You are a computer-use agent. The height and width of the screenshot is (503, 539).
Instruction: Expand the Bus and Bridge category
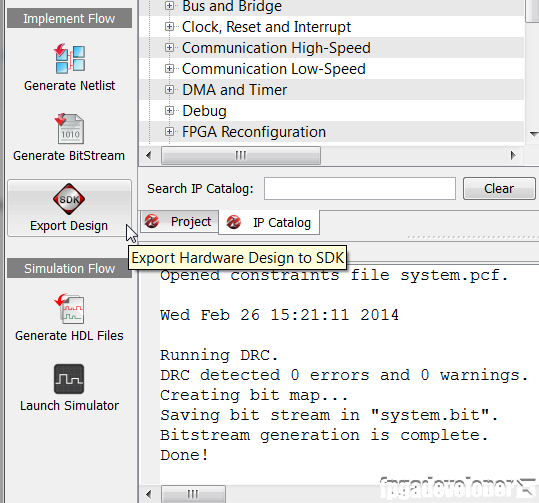[169, 6]
